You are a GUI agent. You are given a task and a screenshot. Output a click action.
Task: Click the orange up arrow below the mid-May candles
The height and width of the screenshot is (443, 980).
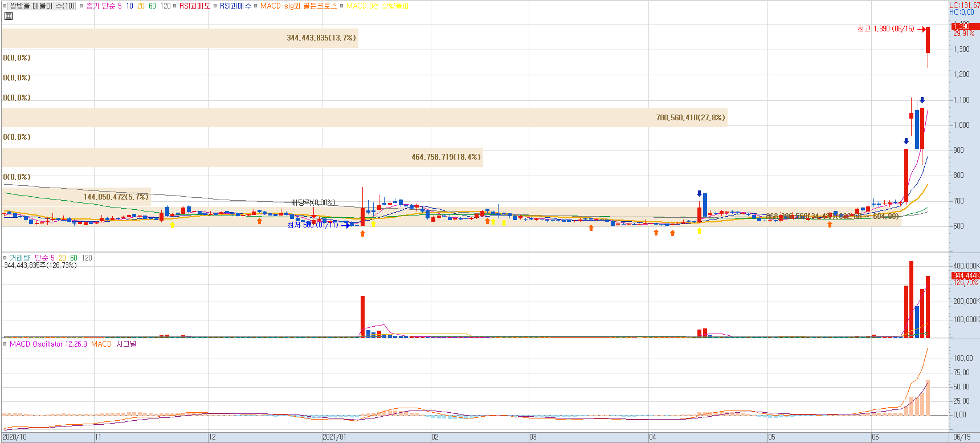(x=830, y=225)
